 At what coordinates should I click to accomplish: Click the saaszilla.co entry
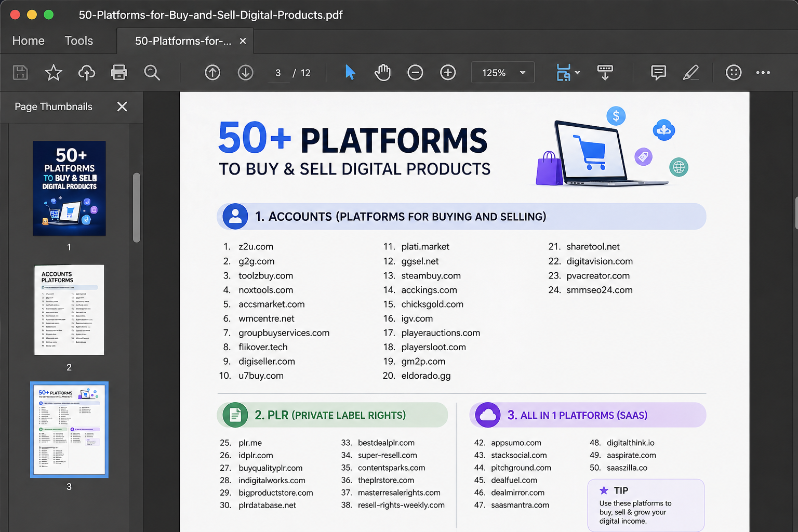pos(627,468)
